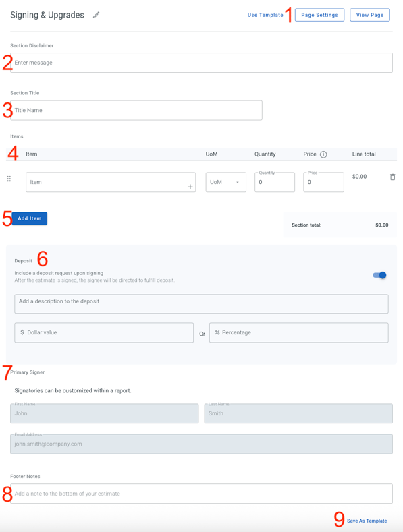Toggle the deposit request switch
403x532 pixels.
point(379,275)
